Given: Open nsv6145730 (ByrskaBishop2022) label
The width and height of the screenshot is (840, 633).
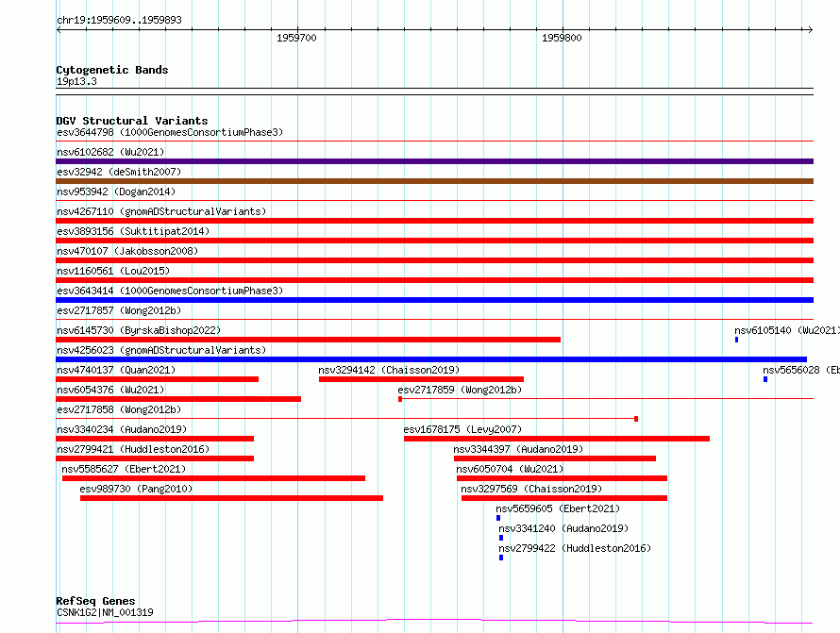Looking at the screenshot, I should click(x=139, y=330).
